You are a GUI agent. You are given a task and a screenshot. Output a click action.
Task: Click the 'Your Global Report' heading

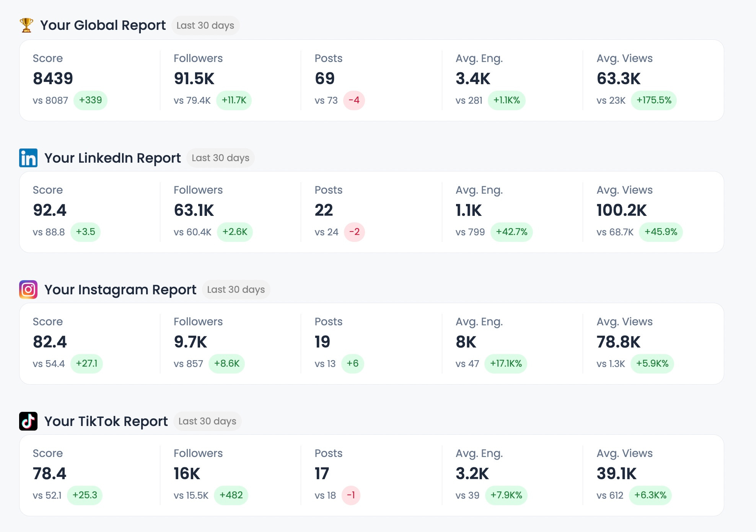(x=103, y=25)
